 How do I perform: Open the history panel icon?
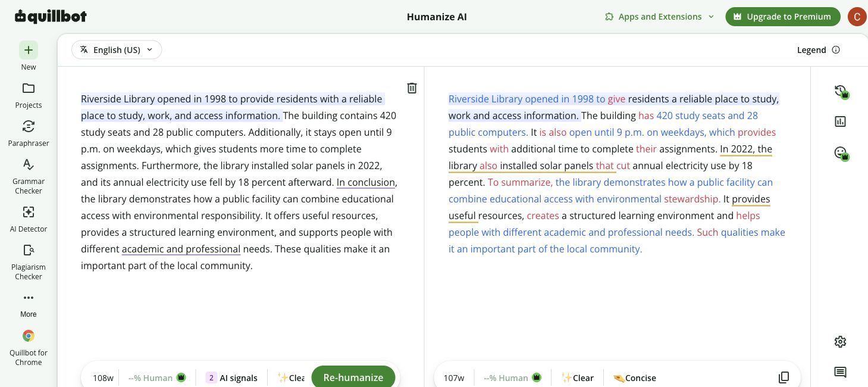point(841,91)
